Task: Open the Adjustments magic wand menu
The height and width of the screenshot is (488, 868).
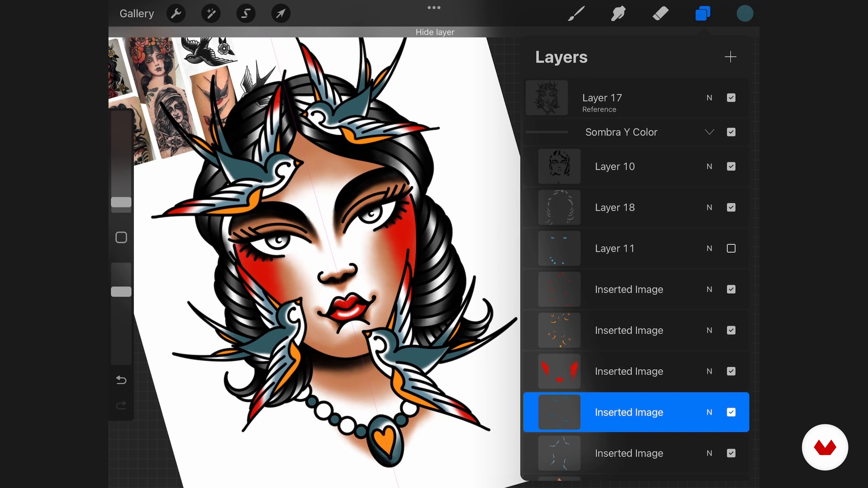Action: [x=211, y=14]
